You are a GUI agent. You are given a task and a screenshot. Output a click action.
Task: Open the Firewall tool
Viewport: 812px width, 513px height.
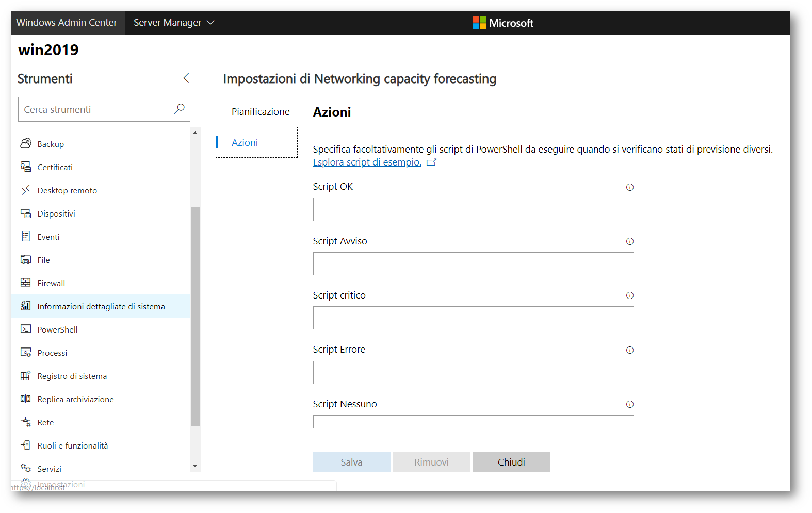101,283
